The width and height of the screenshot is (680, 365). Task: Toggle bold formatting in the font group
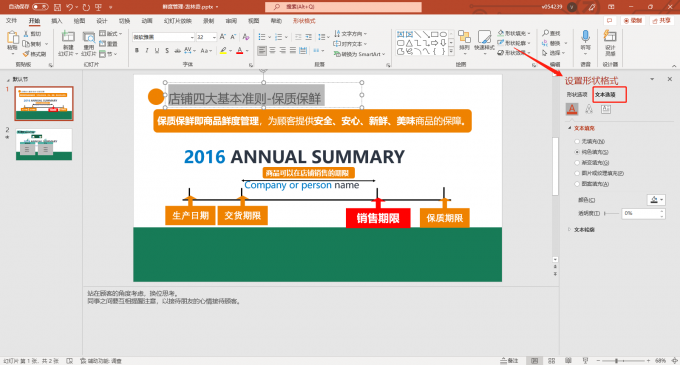(x=137, y=51)
